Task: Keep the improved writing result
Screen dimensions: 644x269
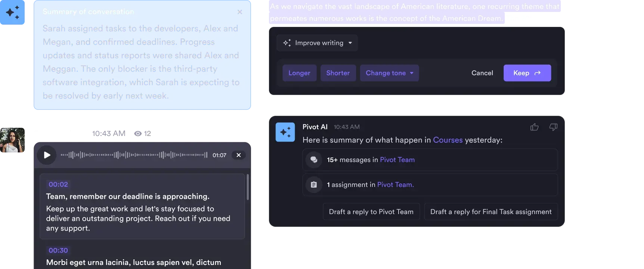Action: [527, 73]
